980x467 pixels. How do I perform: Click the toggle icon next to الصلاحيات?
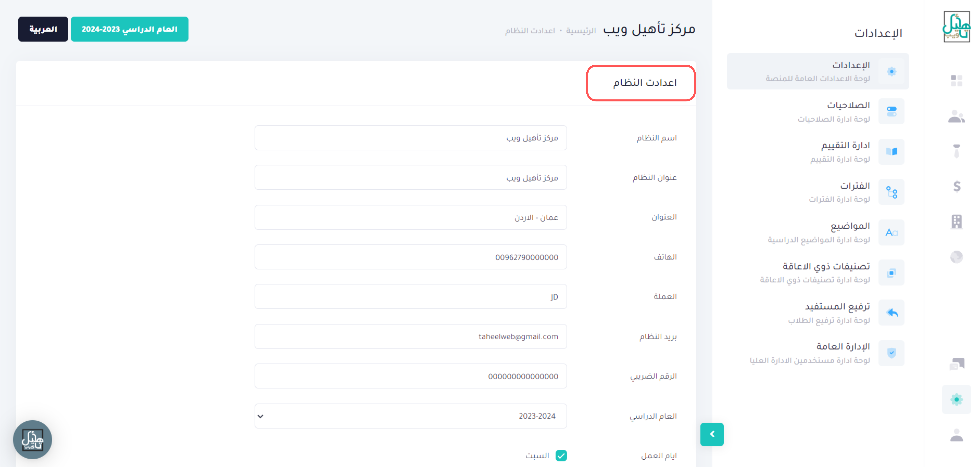(891, 111)
